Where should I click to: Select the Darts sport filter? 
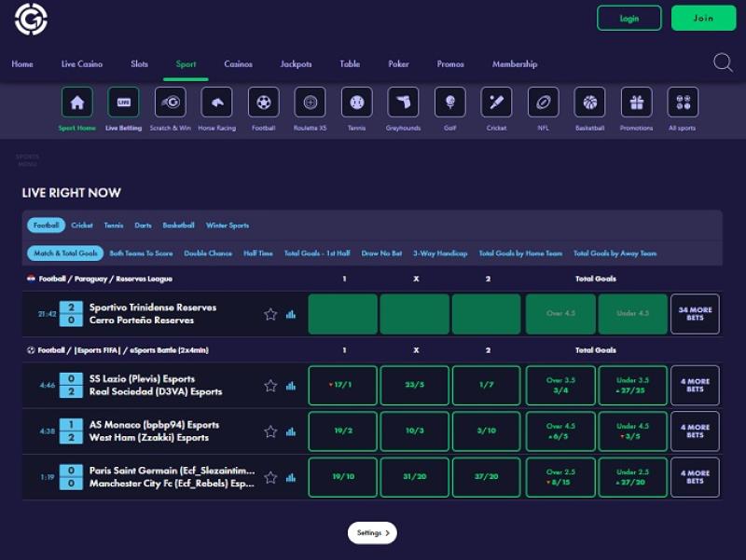(x=143, y=225)
